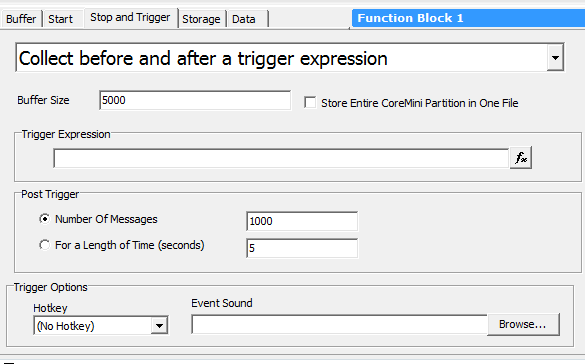Viewport: 585px width, 364px height.
Task: Click the length of time seconds field
Action: [302, 248]
